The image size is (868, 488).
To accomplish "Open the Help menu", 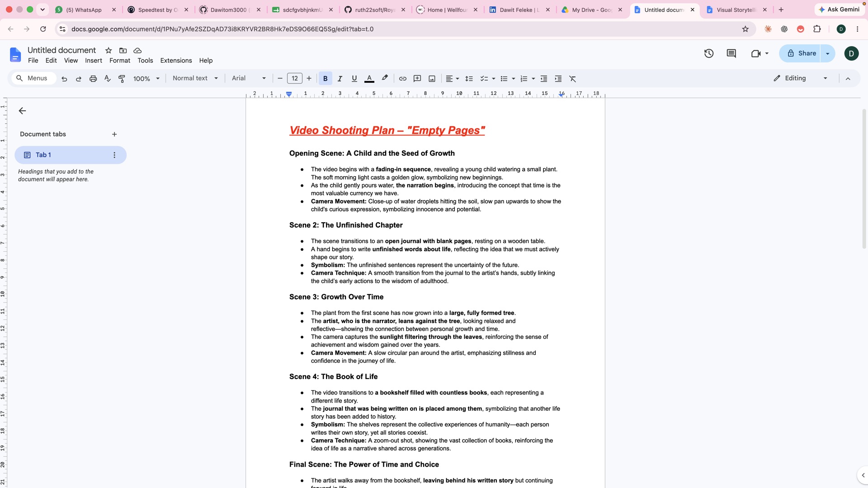I will pos(206,61).
